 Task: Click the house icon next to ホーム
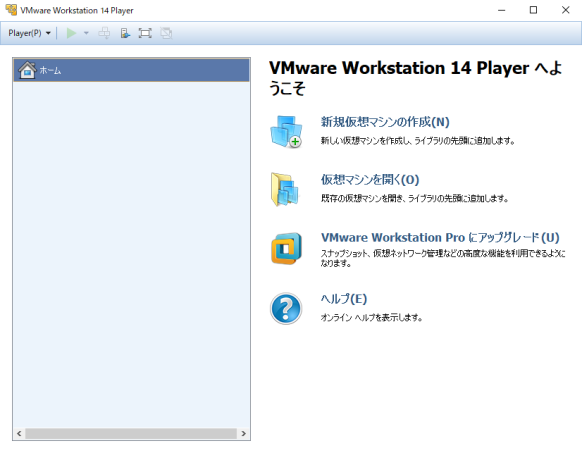(x=27, y=70)
